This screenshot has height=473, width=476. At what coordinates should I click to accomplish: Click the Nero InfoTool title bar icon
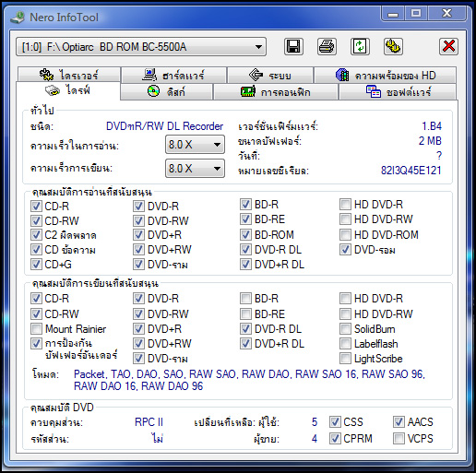point(18,18)
